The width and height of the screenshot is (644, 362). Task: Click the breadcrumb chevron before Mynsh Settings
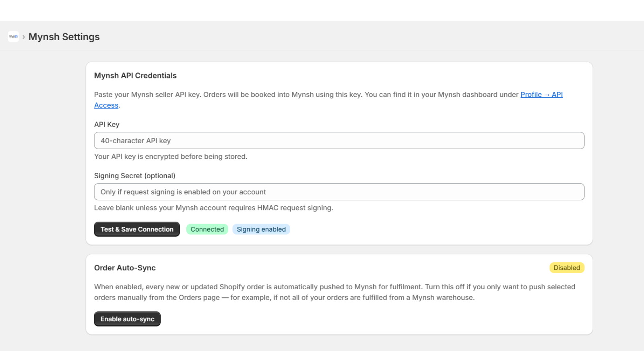[24, 37]
